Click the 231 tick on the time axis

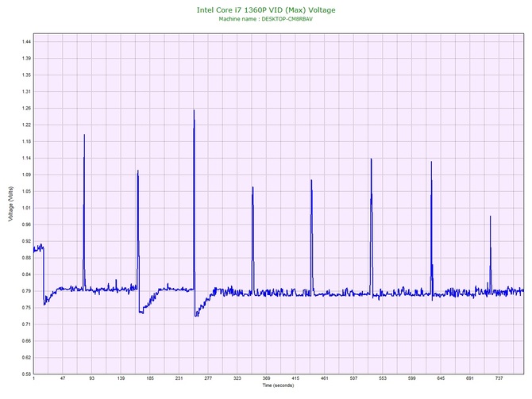(x=179, y=378)
